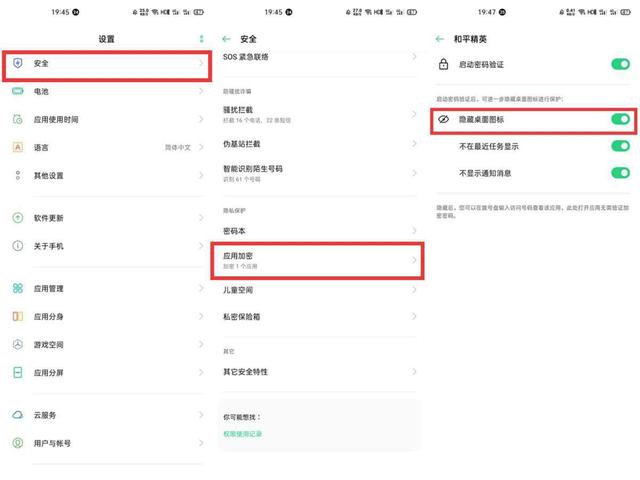Toggle 启动密码验证 switch

620,64
